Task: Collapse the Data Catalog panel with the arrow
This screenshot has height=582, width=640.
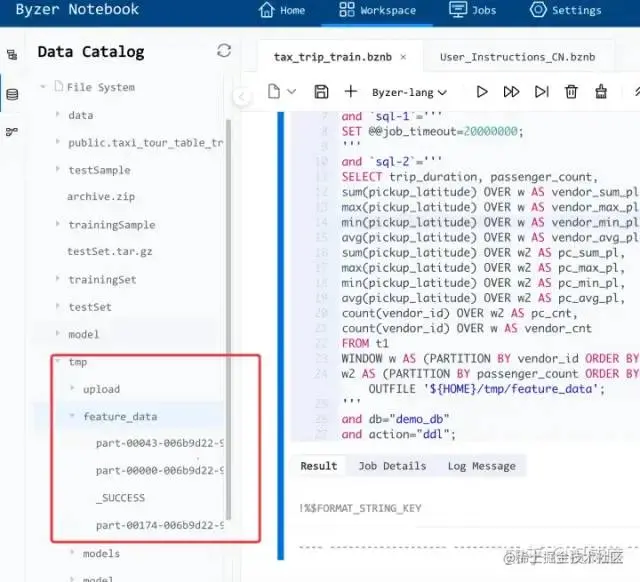Action: point(242,97)
